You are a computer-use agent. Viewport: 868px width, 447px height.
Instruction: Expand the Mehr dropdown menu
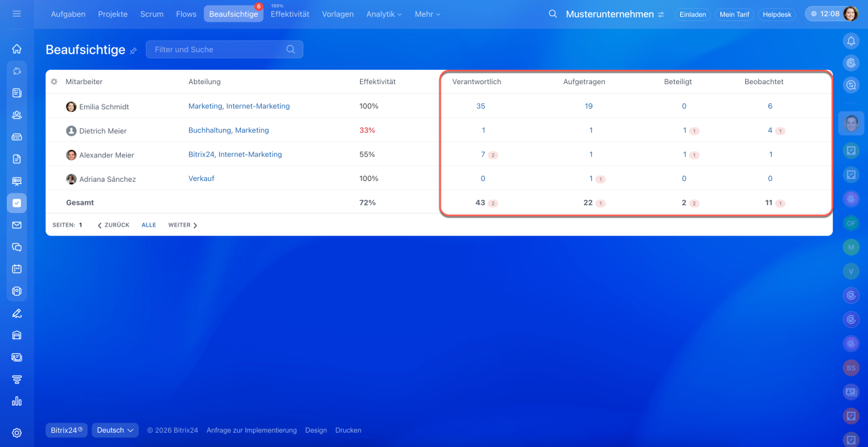click(427, 14)
